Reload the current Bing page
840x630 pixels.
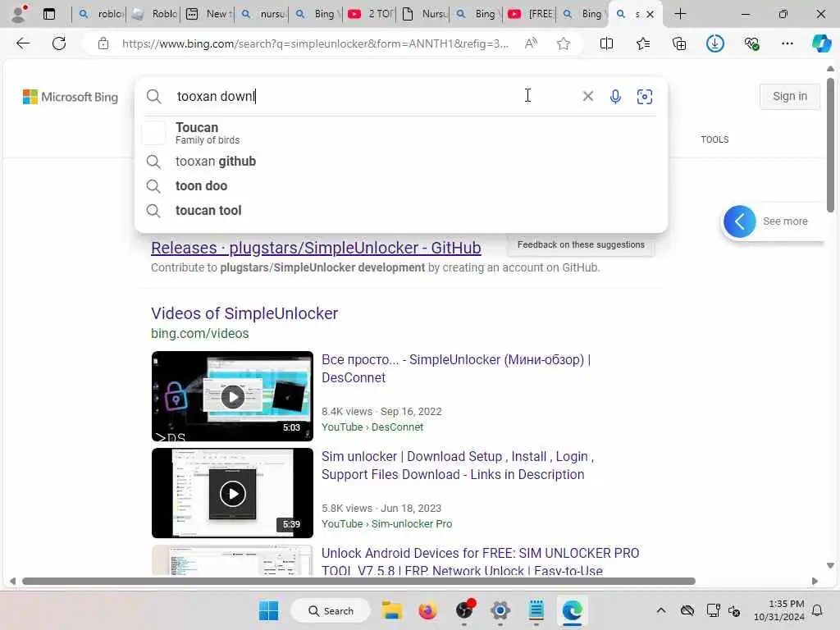[x=59, y=43]
